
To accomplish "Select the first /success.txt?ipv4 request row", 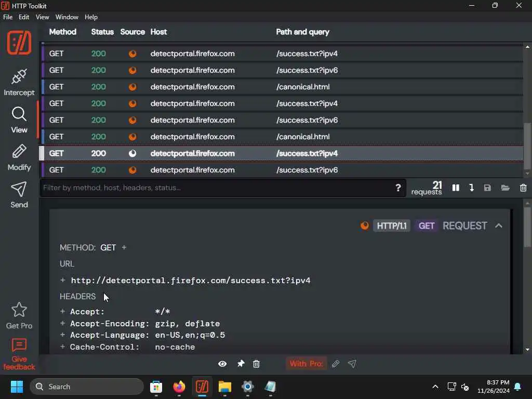I will (x=282, y=54).
